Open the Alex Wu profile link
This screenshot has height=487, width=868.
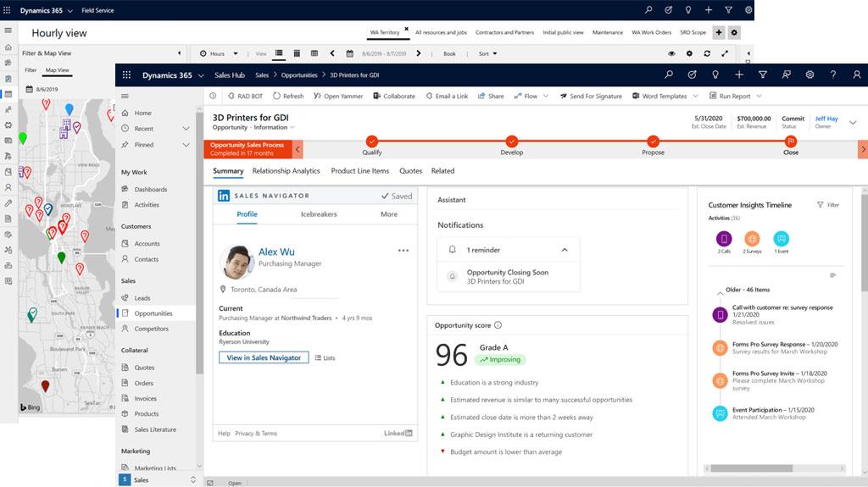[x=276, y=252]
